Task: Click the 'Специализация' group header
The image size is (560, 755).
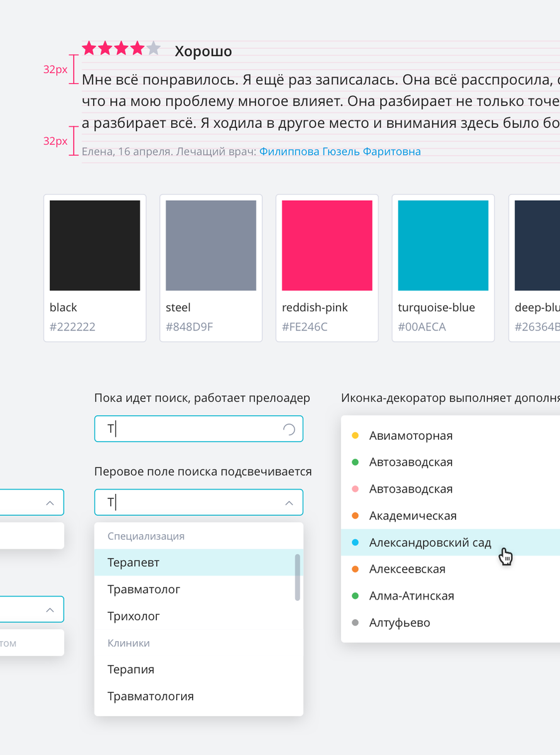Action: 146,536
